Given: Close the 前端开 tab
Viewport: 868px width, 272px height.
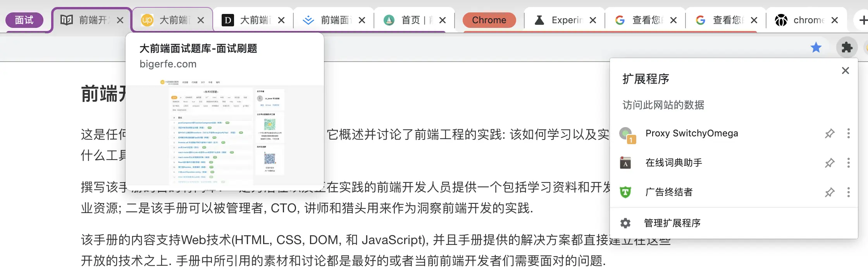Looking at the screenshot, I should (x=120, y=20).
